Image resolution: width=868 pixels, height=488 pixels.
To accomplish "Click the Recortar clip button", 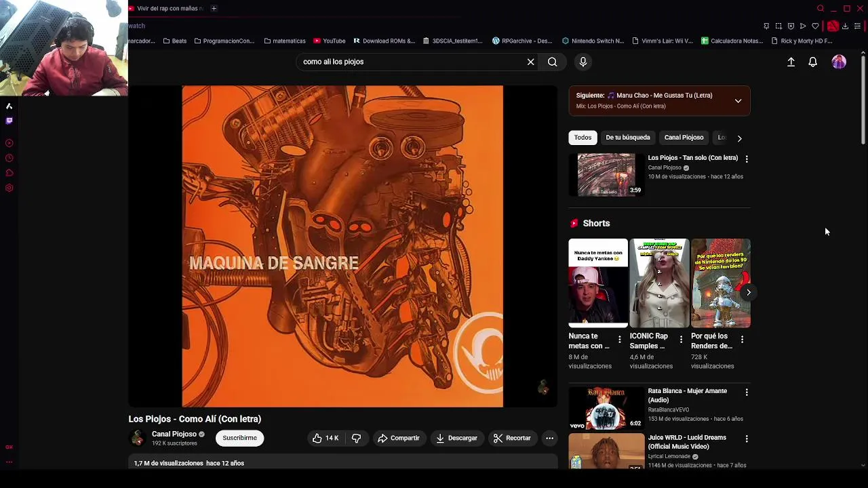I will 512,438.
